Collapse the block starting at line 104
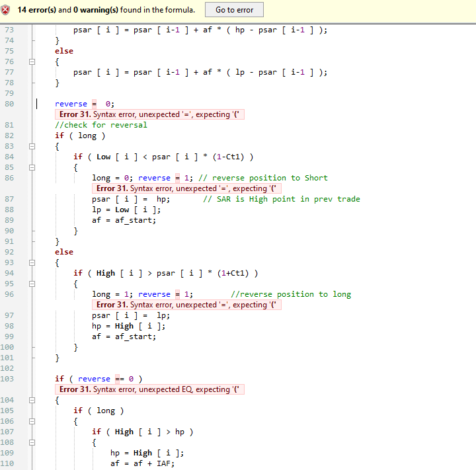Image resolution: width=476 pixels, height=470 pixels. 31,400
